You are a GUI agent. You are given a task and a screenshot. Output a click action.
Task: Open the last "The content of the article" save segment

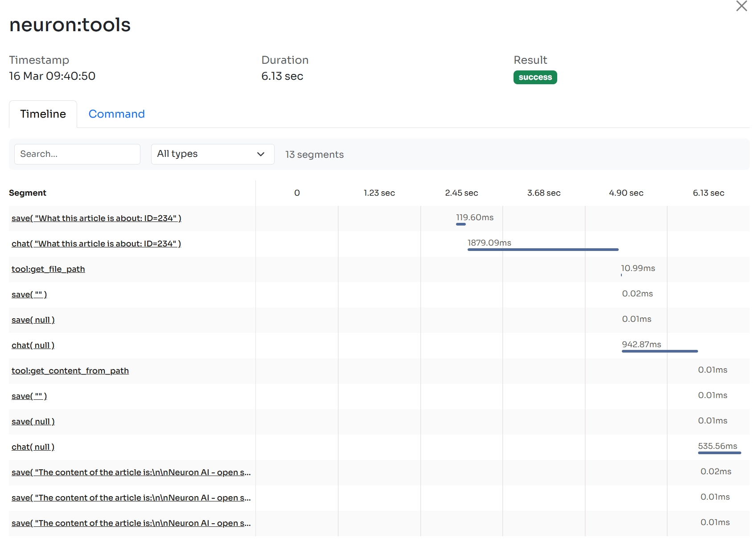click(131, 523)
